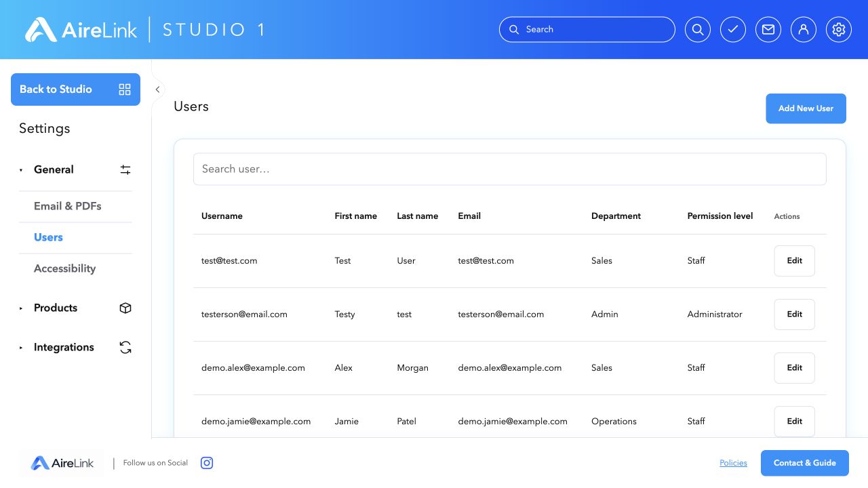Open the checkmark tasks icon
The image size is (868, 488).
(733, 30)
